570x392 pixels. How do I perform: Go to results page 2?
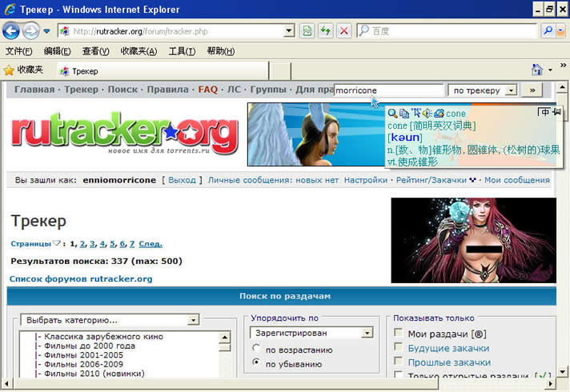(x=82, y=244)
